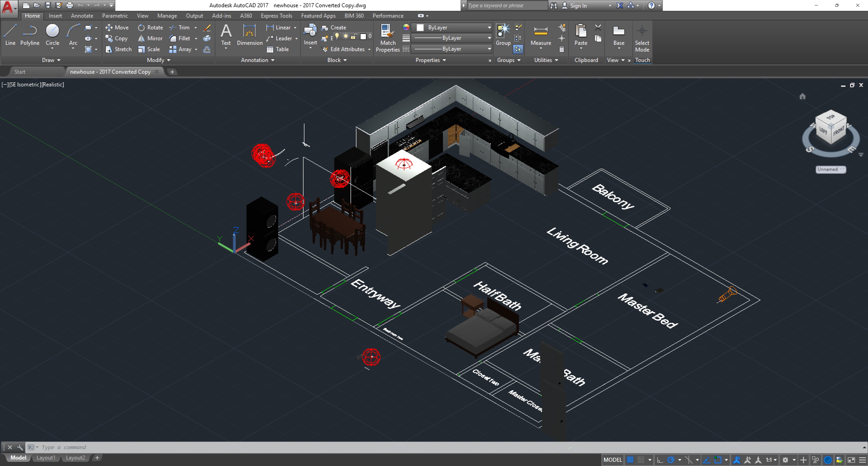
Task: Click Match Properties tool
Action: (387, 38)
